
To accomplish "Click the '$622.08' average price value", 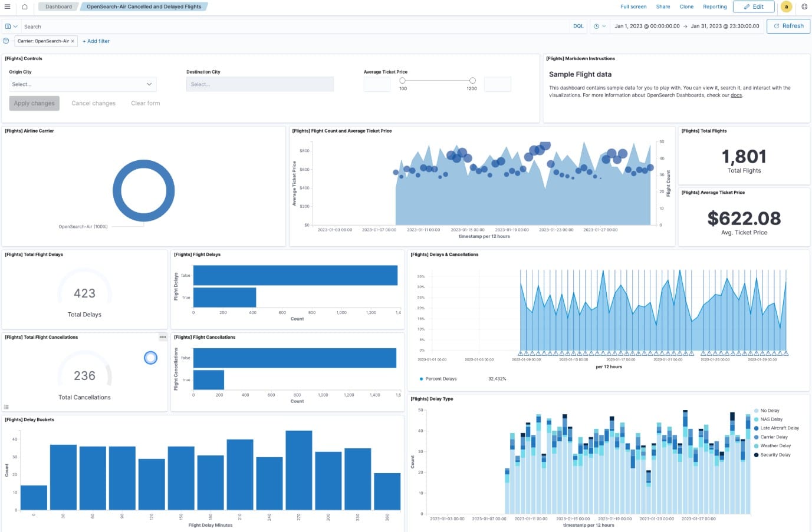I will (744, 219).
